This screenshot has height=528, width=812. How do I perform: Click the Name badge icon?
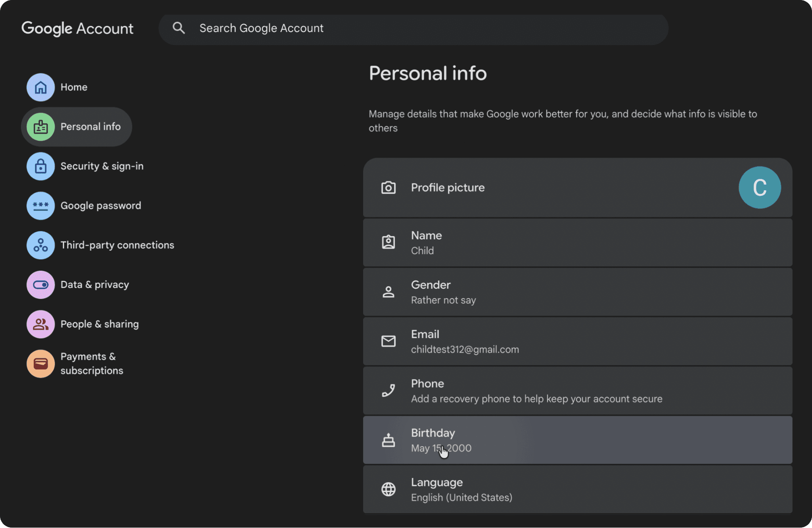click(x=389, y=242)
